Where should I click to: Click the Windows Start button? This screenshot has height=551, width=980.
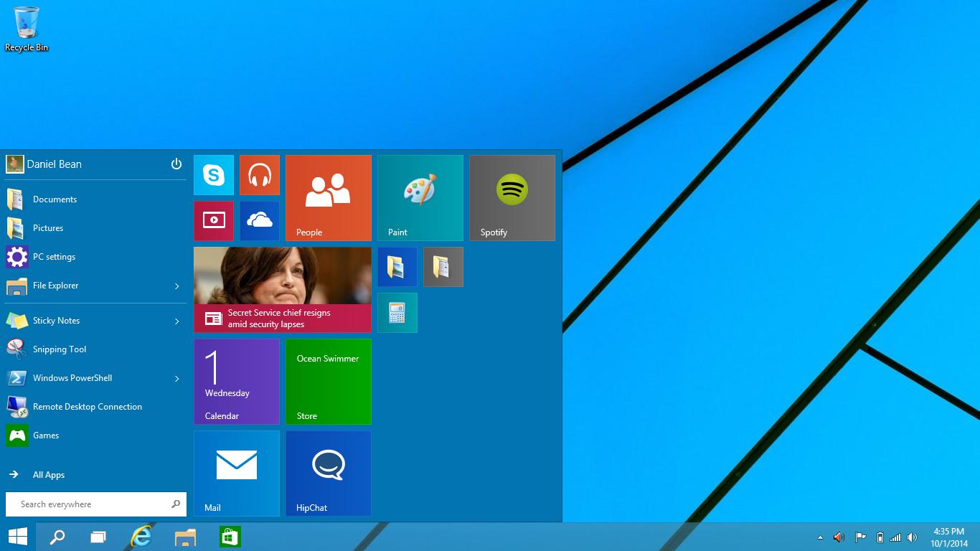coord(18,537)
